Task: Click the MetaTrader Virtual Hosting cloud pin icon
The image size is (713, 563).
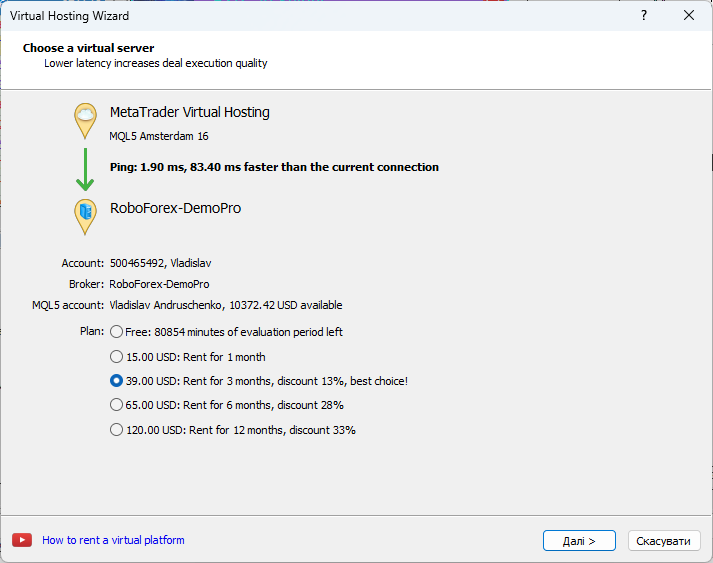Action: pos(85,119)
